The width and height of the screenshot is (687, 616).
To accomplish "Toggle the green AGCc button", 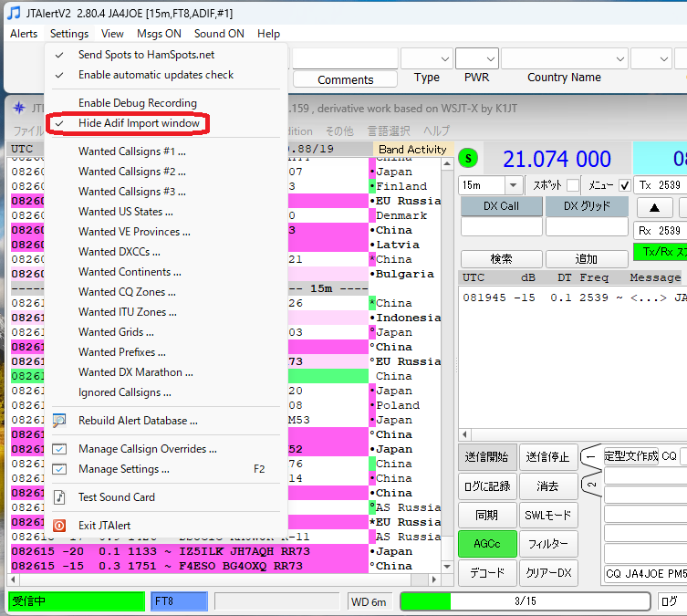I will coord(487,544).
